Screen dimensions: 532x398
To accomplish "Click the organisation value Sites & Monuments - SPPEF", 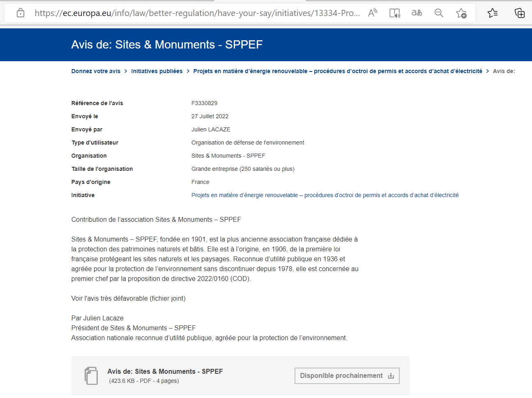I will coord(228,156).
